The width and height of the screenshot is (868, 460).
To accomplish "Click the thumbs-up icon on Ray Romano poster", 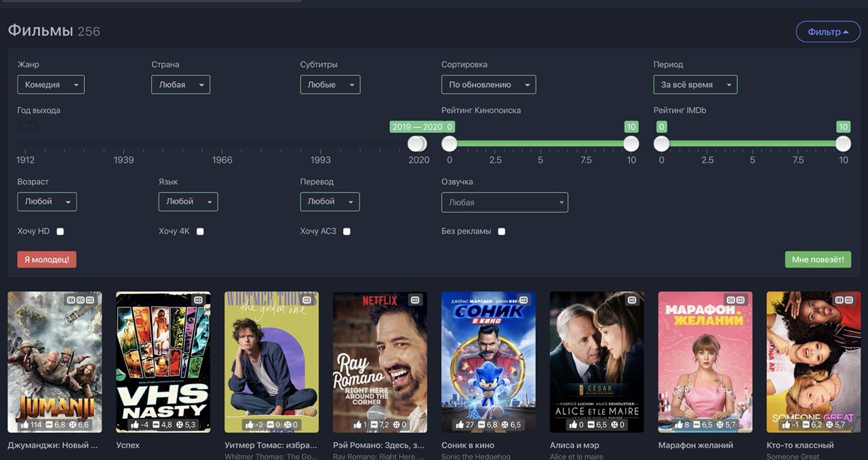I will [x=357, y=425].
